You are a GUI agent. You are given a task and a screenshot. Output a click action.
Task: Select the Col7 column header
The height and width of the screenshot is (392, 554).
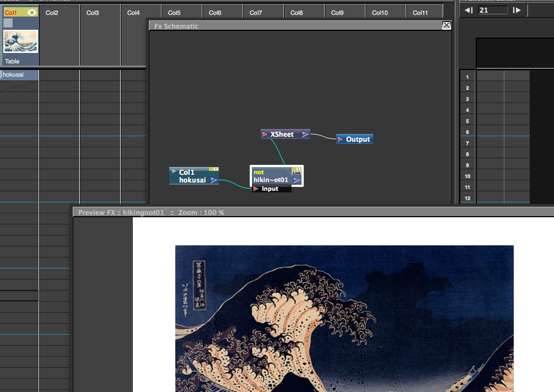tap(256, 12)
